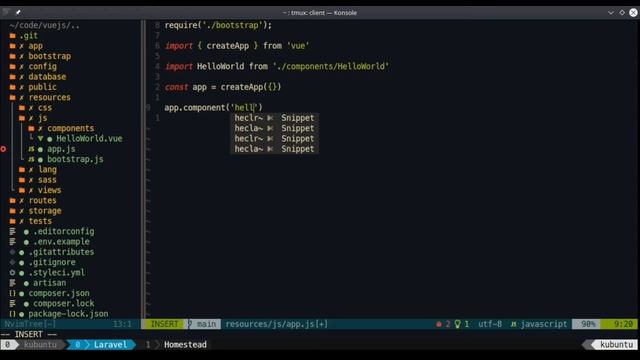This screenshot has width=640, height=360.
Task: Click the git icon beside .gitattributes
Action: [13, 252]
